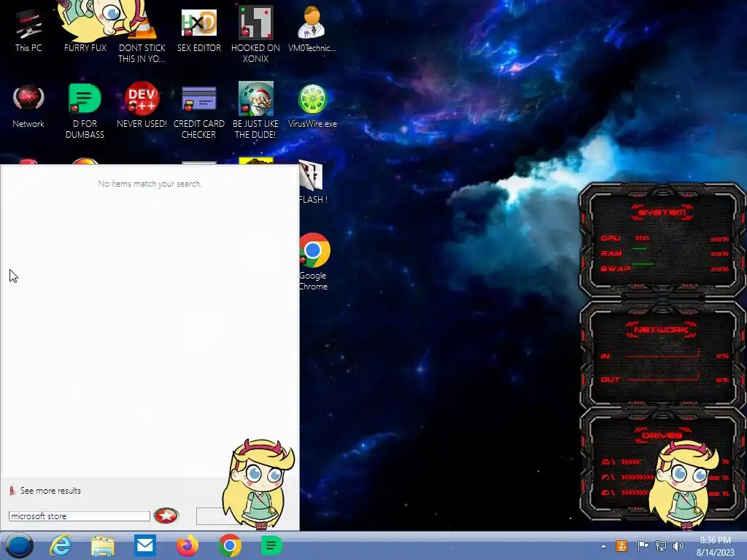The width and height of the screenshot is (747, 560).
Task: Open BE JUST LIKE THE DUDE icon
Action: click(255, 112)
